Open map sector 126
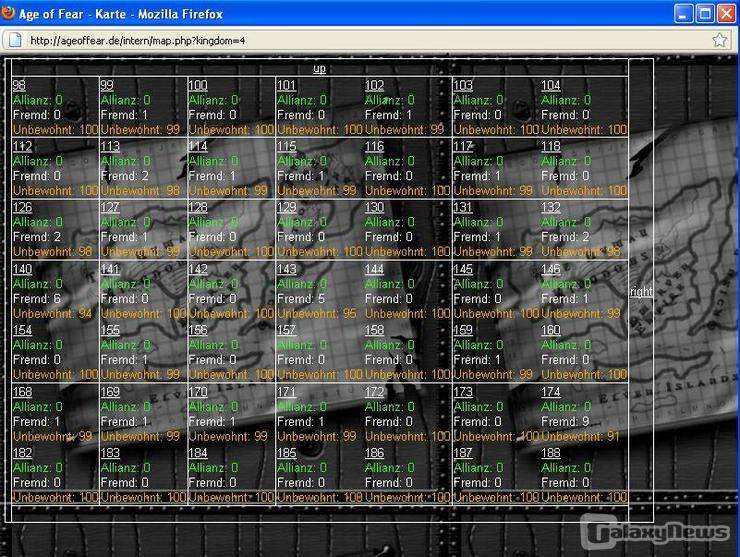The width and height of the screenshot is (740, 557). pos(22,207)
